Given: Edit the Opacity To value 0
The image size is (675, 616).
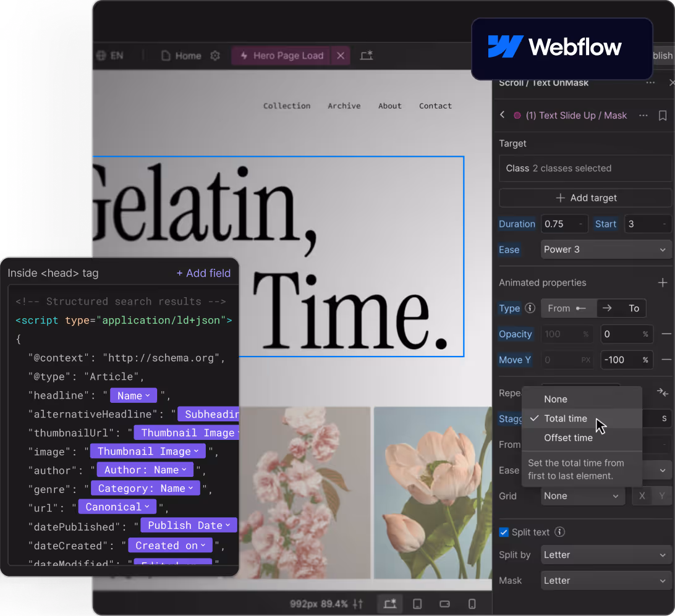Looking at the screenshot, I should tap(627, 334).
